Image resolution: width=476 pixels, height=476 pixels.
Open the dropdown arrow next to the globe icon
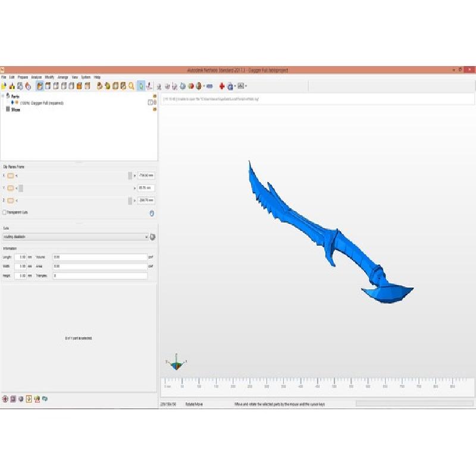204,86
